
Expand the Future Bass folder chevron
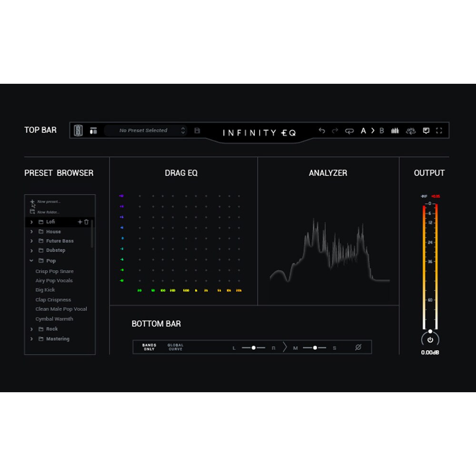coord(31,241)
